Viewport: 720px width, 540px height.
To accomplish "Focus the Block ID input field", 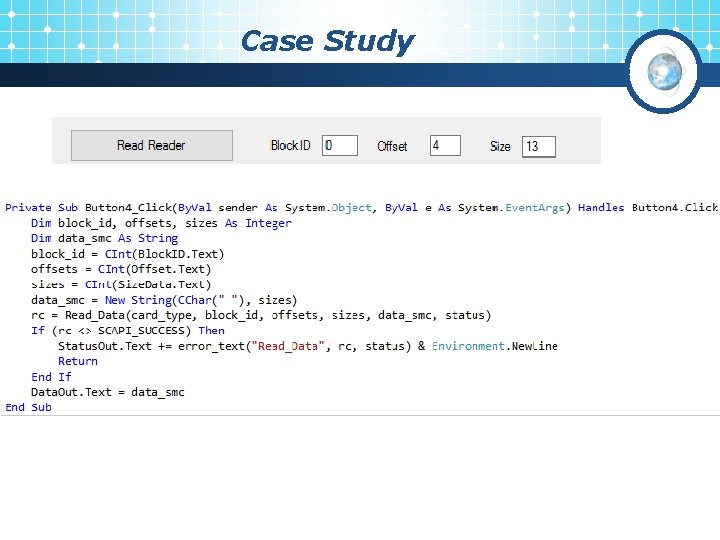I will [340, 146].
